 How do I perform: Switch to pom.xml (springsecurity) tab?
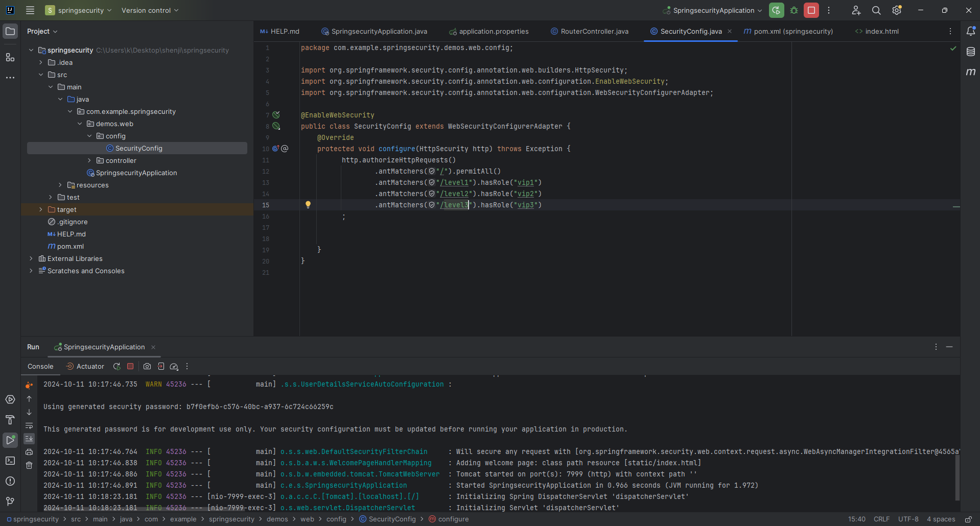tap(788, 31)
